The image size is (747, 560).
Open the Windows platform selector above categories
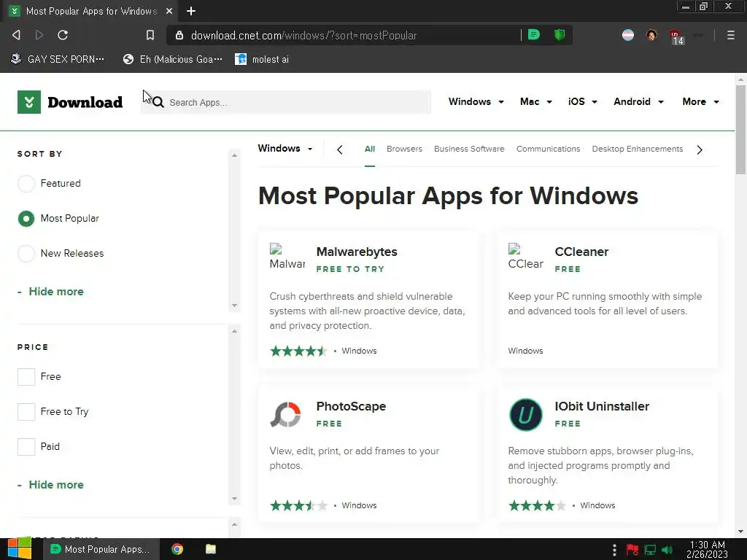click(285, 148)
